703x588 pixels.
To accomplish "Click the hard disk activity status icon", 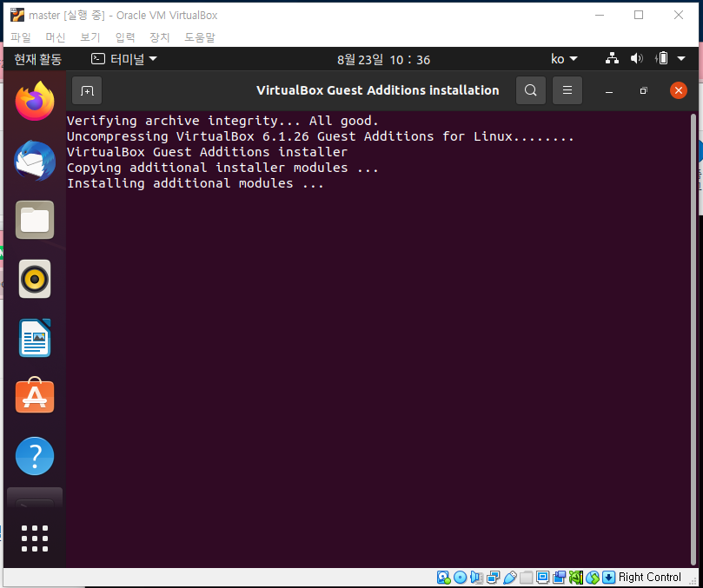I will [443, 578].
